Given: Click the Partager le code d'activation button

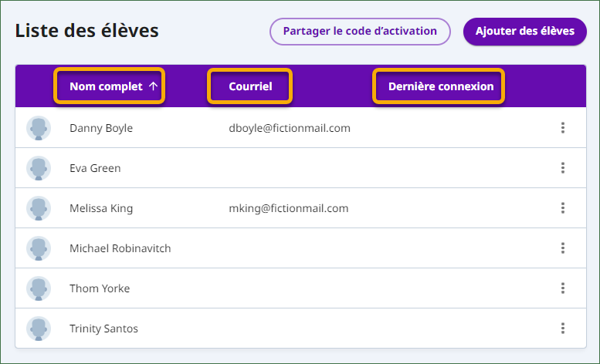Looking at the screenshot, I should (360, 32).
